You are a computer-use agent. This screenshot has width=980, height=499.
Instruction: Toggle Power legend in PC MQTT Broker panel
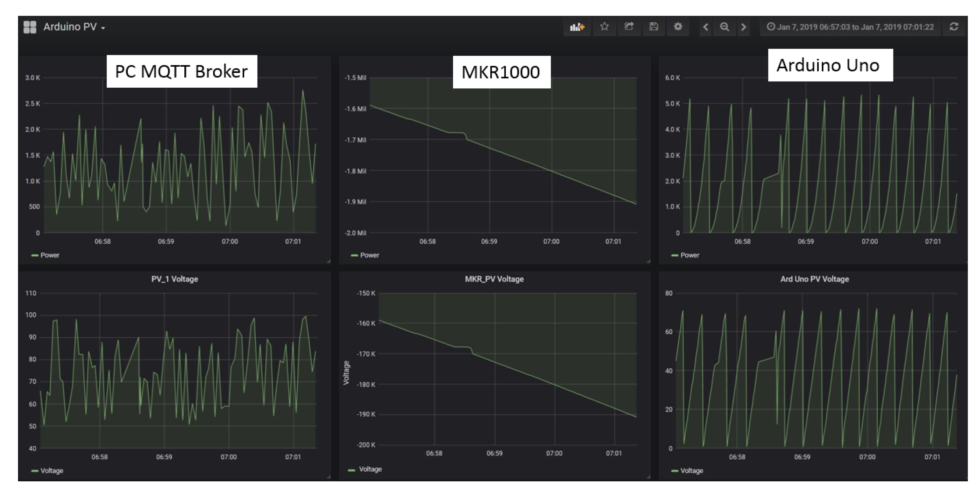pyautogui.click(x=50, y=255)
